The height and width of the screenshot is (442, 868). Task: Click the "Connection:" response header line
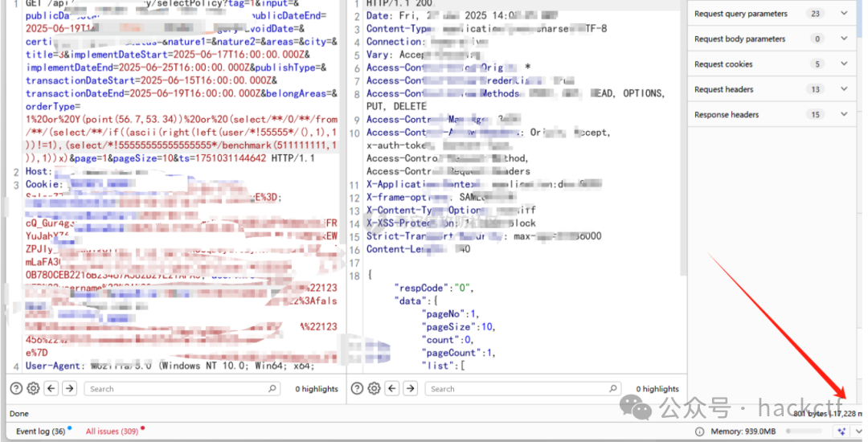[x=428, y=42]
